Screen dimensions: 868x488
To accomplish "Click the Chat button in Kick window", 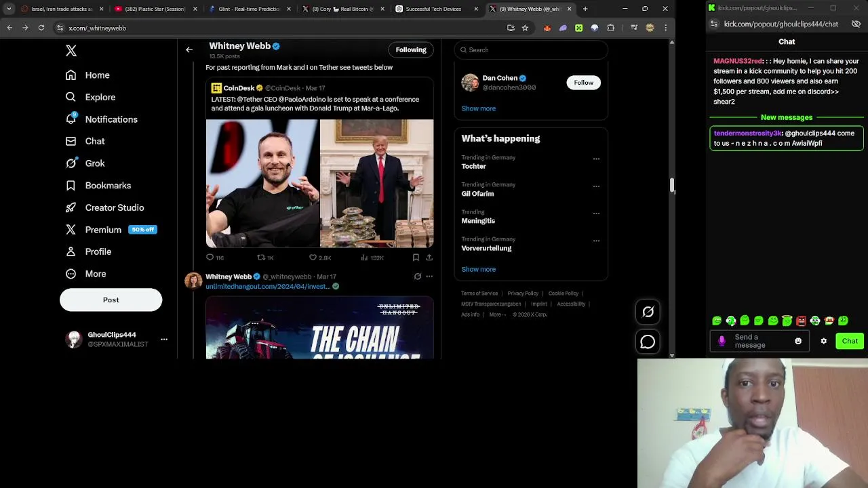I will coord(850,341).
